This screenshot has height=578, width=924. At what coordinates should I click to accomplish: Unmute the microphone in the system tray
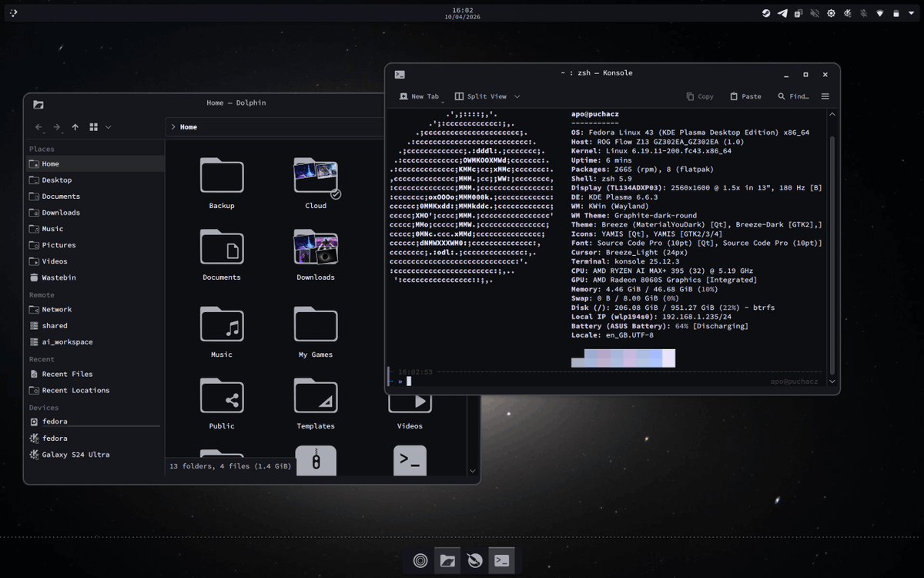(864, 13)
